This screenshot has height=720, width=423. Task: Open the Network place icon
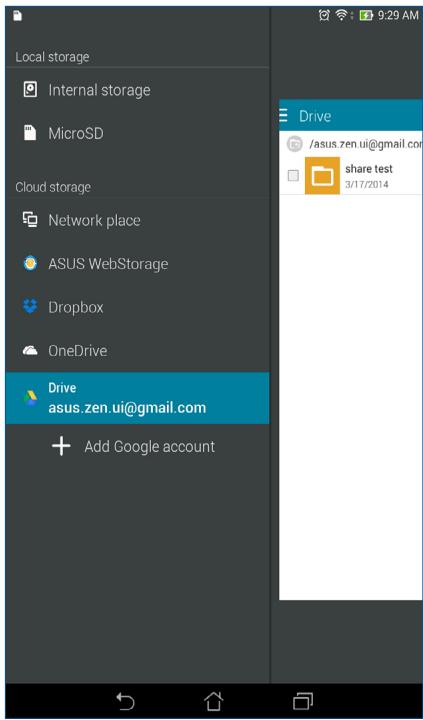point(30,220)
